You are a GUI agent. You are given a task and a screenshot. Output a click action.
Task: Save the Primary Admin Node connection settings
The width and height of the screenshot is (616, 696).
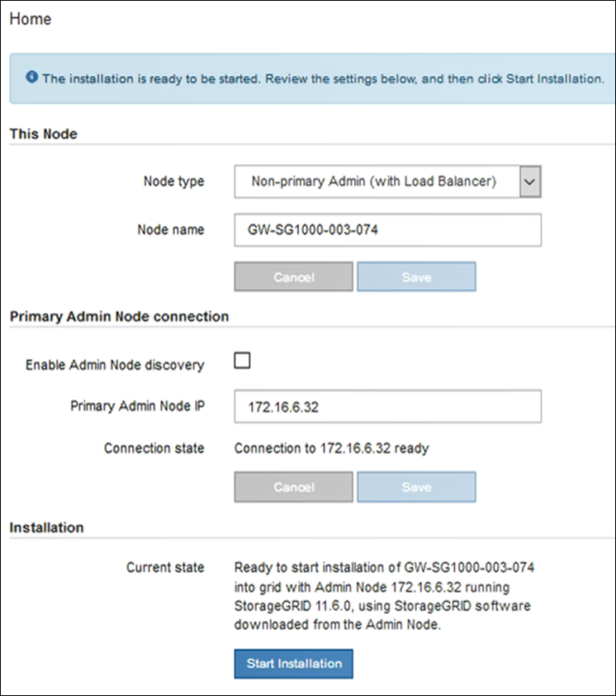(416, 487)
